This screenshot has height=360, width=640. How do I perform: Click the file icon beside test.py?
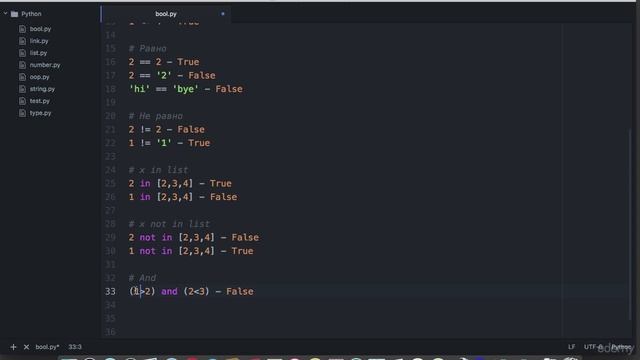(x=22, y=101)
